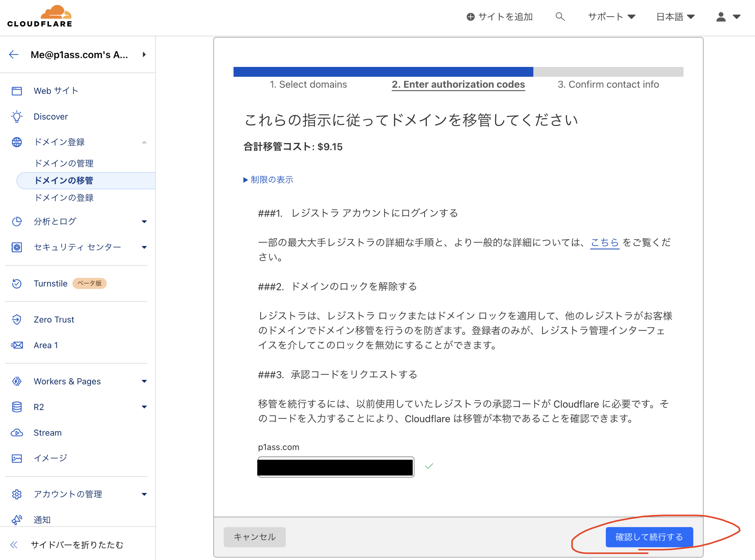This screenshot has height=560, width=755.
Task: Expand the 分析とログ menu arrow
Action: click(x=144, y=222)
